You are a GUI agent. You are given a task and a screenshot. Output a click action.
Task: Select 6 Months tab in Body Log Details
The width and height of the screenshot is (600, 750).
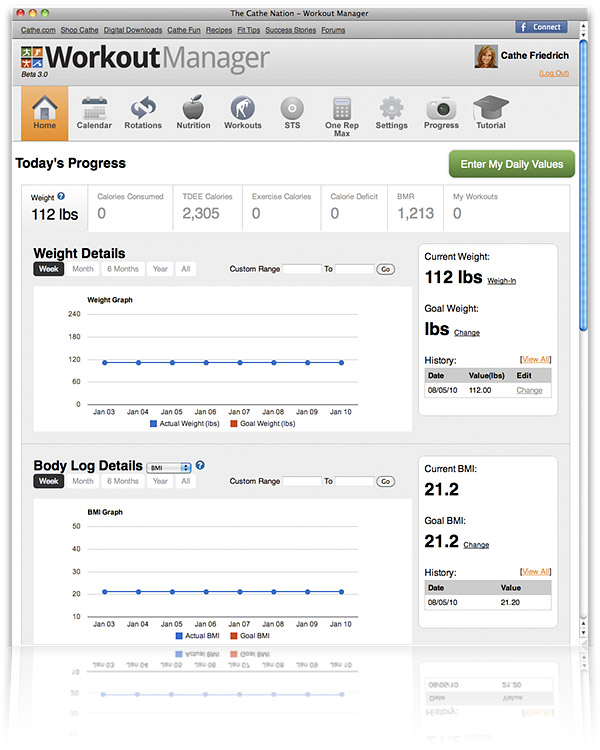tap(122, 481)
